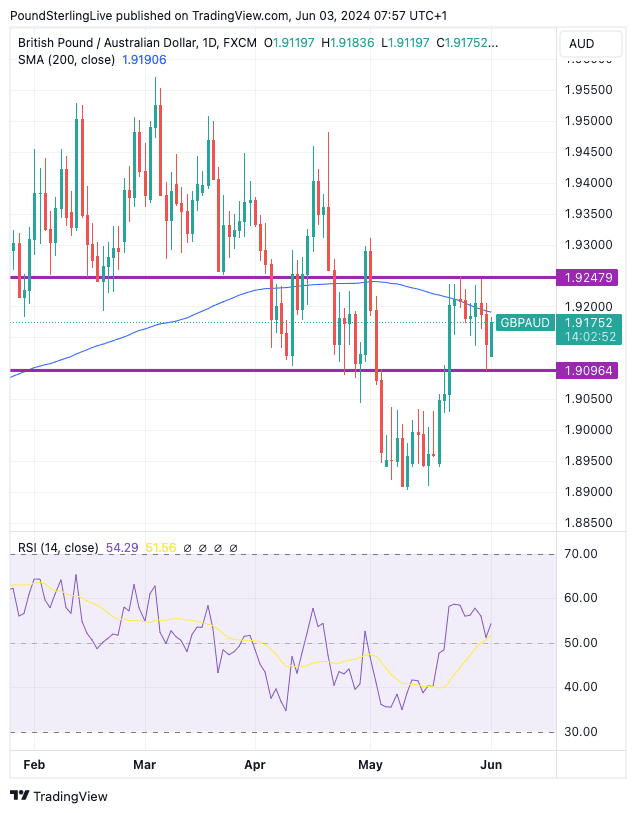This screenshot has height=813, width=636.
Task: Click the RSI value 54.29 in legend
Action: [x=122, y=548]
